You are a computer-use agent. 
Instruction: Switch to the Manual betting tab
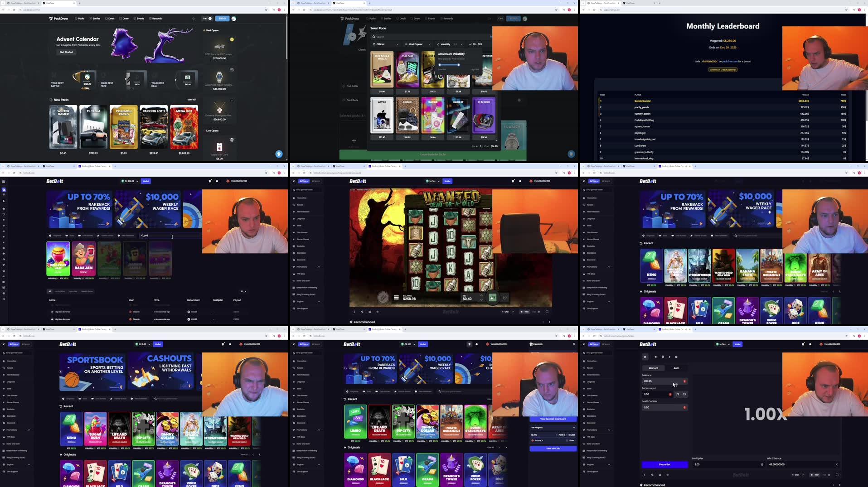653,368
